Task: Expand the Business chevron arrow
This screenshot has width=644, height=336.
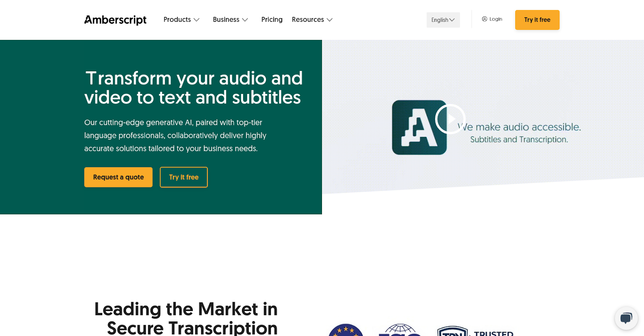Action: click(x=245, y=20)
